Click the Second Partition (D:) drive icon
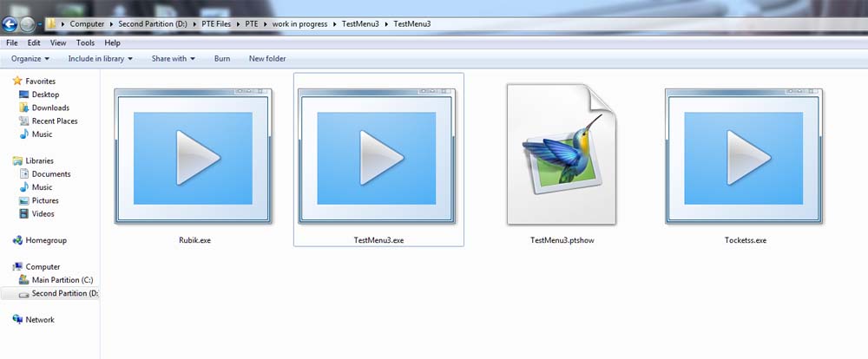The height and width of the screenshot is (359, 868). point(23,294)
